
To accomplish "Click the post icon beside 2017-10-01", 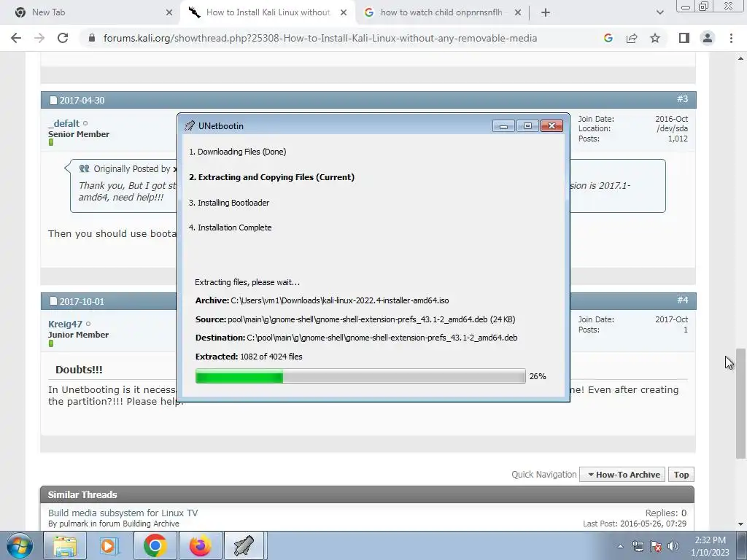I will [x=53, y=301].
